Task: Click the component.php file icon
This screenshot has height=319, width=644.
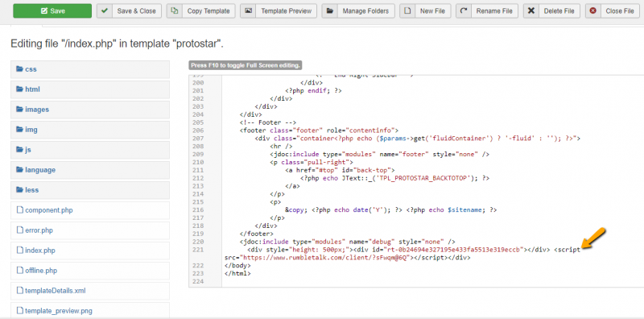Action: (x=19, y=210)
